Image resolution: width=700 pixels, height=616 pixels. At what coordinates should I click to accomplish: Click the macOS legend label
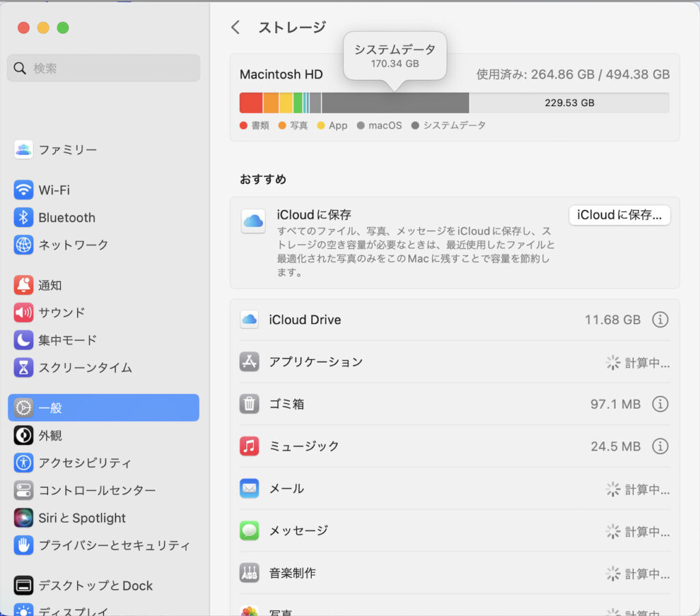(x=386, y=125)
